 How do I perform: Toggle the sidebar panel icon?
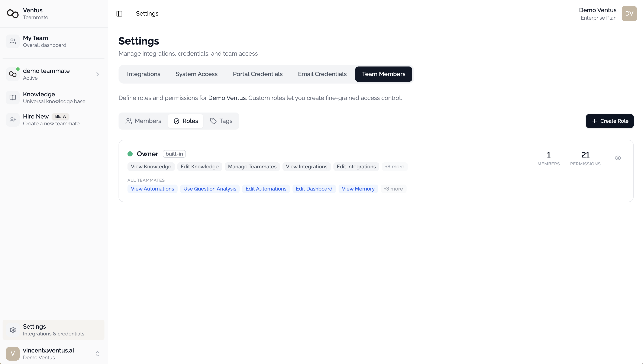[x=119, y=13]
